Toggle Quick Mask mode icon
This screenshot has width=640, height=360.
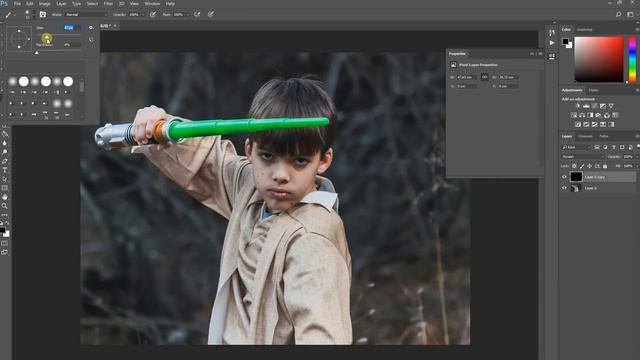(x=4, y=244)
